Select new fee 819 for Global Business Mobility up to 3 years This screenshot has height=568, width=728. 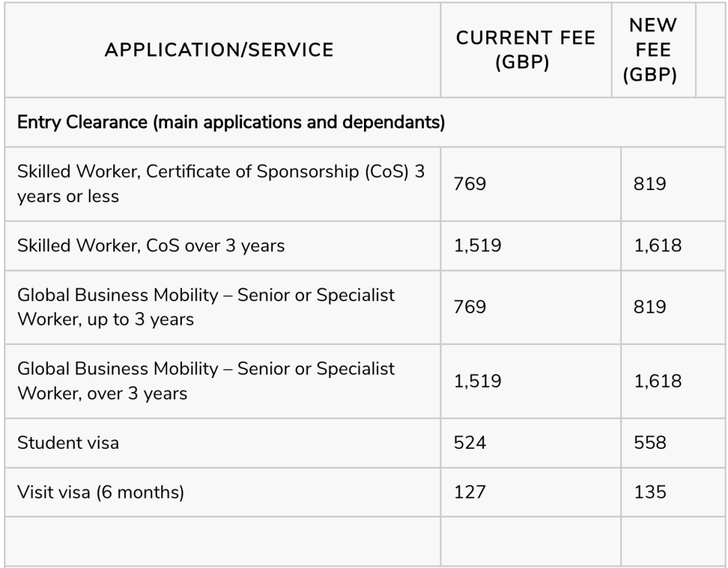[650, 307]
